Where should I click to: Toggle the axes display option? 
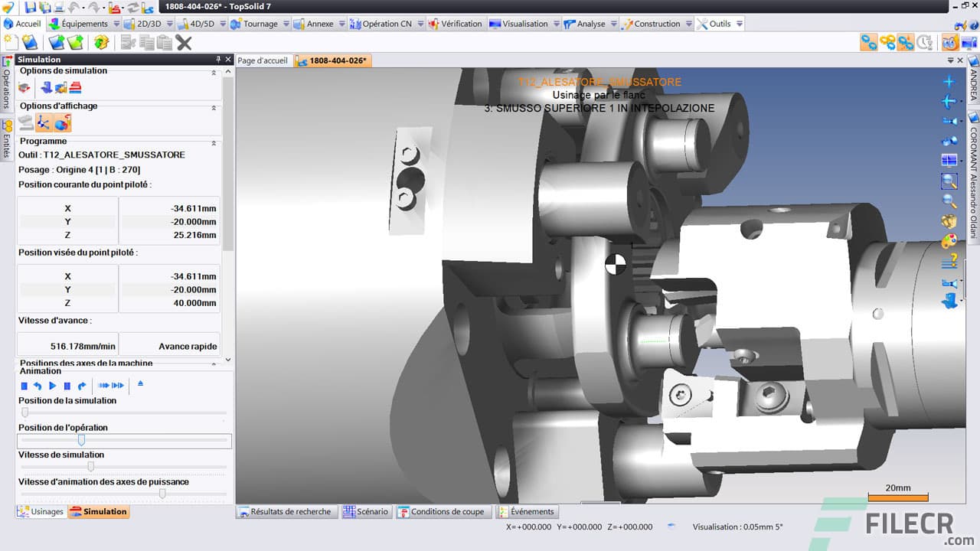44,122
